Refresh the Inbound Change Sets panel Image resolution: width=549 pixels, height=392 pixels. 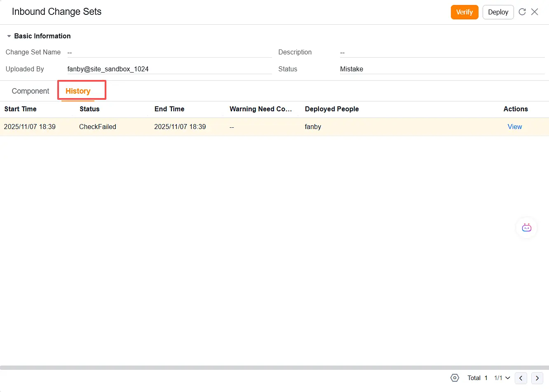click(x=522, y=12)
